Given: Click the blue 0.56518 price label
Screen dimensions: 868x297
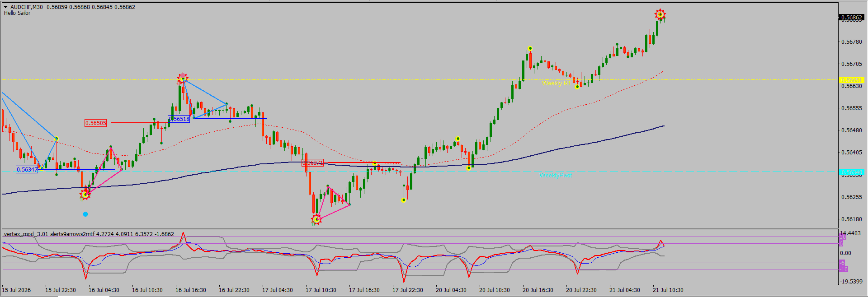Looking at the screenshot, I should (179, 119).
